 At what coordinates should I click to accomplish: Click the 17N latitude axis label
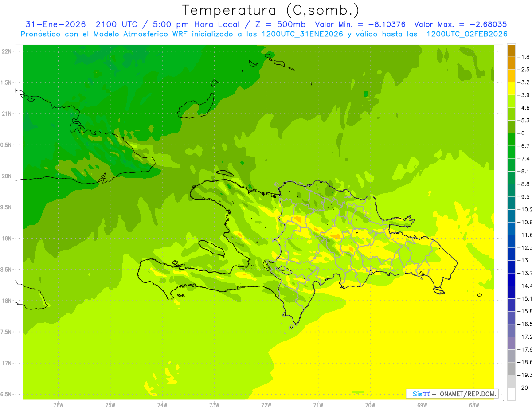(8, 363)
